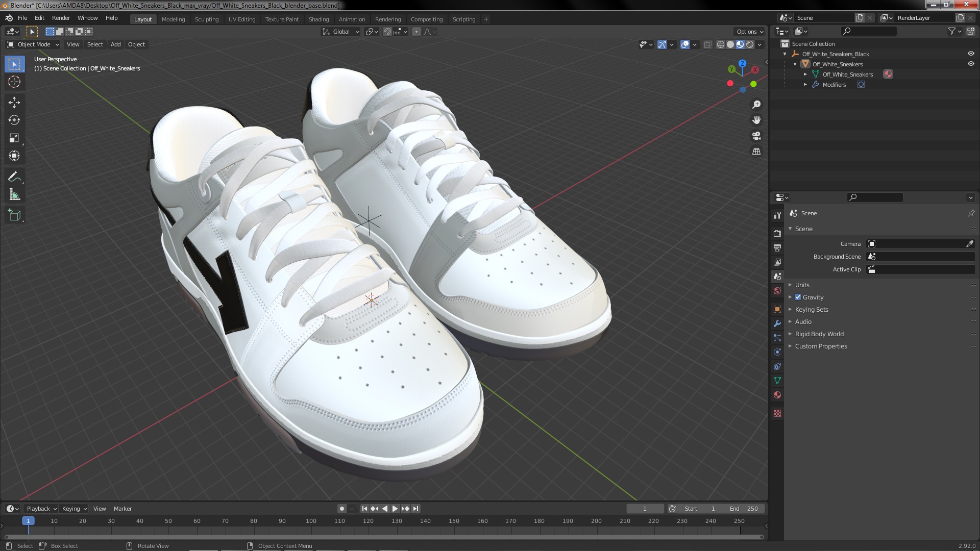Click the zoom viewport magnifier icon
The height and width of the screenshot is (551, 980).
coord(756,105)
